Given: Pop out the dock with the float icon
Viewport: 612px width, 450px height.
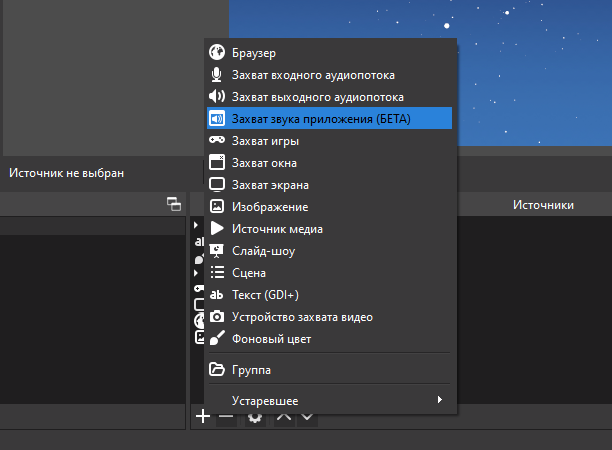Looking at the screenshot, I should (174, 204).
